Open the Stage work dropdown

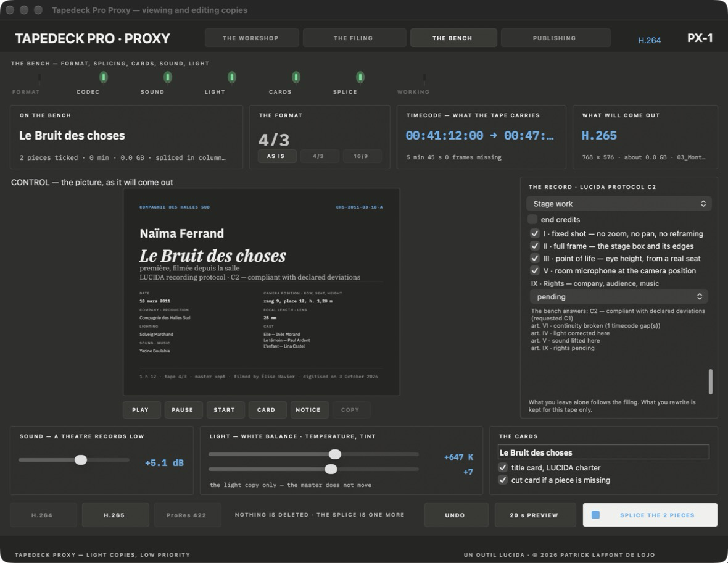[619, 204]
